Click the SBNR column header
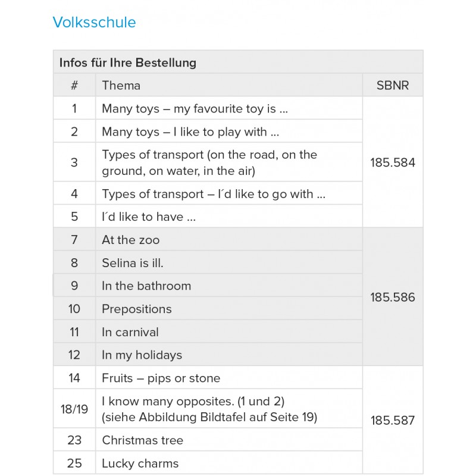This screenshot has height=476, width=476. tap(393, 85)
